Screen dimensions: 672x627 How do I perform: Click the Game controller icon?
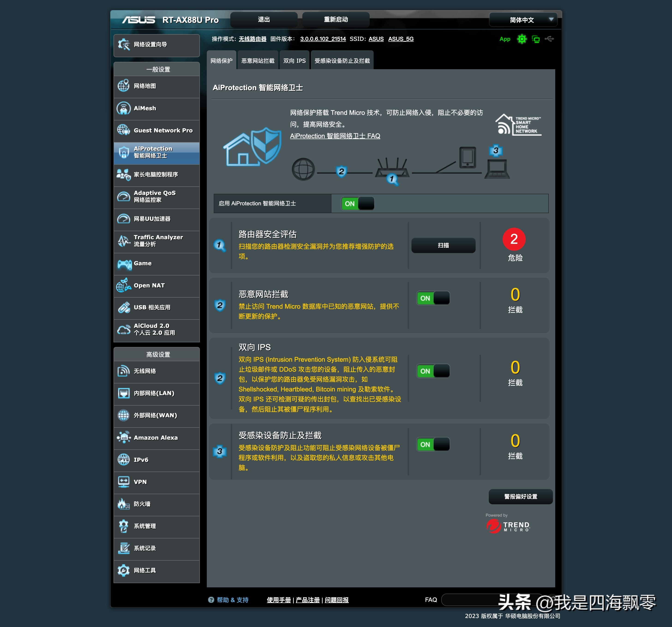tap(124, 265)
